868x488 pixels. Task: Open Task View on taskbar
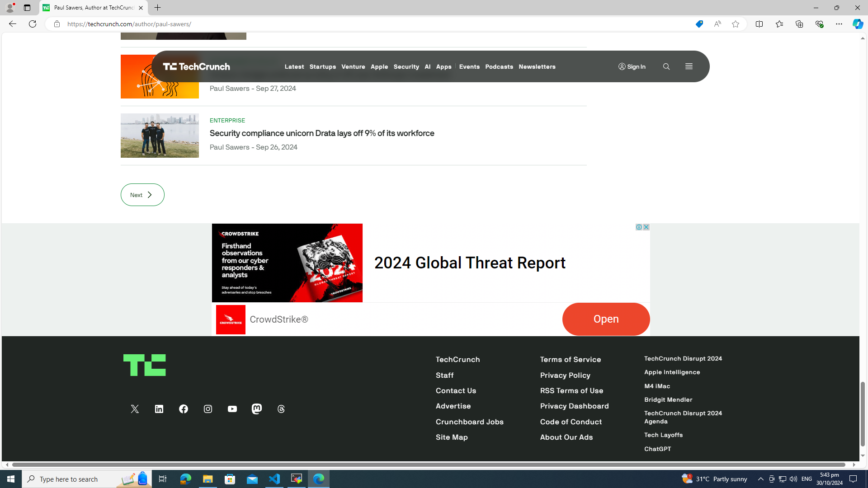(163, 479)
